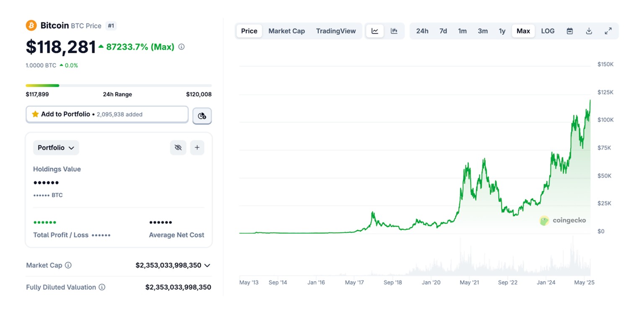
Task: Click the Total Profit / Loss label
Action: (x=61, y=235)
